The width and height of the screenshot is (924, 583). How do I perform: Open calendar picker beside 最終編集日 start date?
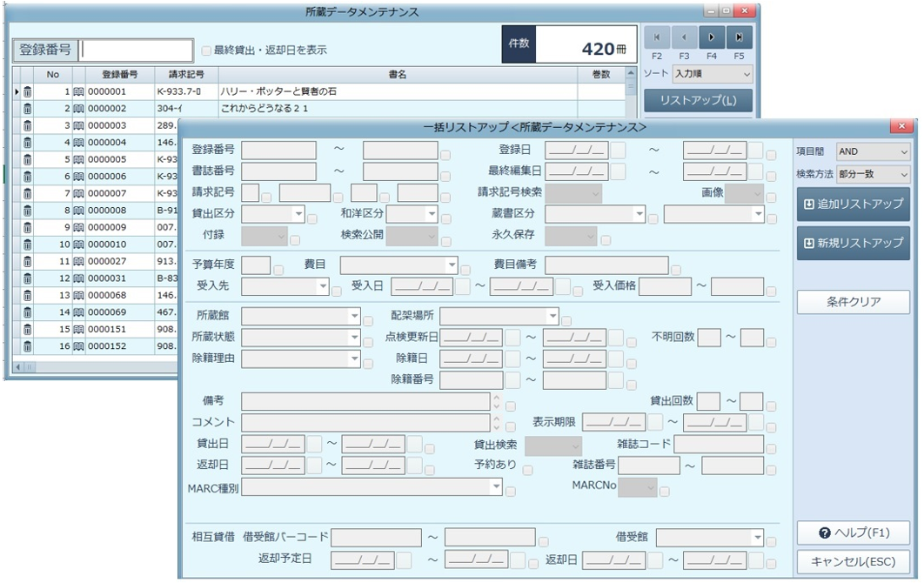pyautogui.click(x=618, y=171)
